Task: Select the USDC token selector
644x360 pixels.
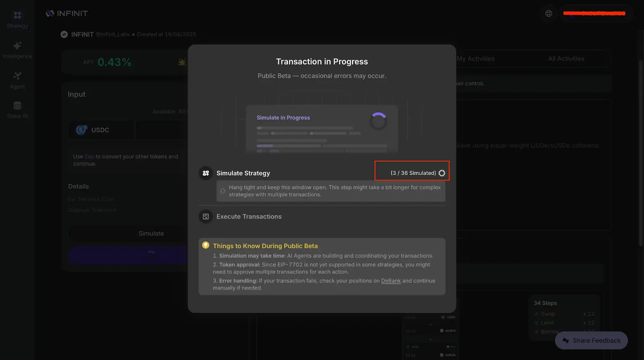Action: click(101, 130)
